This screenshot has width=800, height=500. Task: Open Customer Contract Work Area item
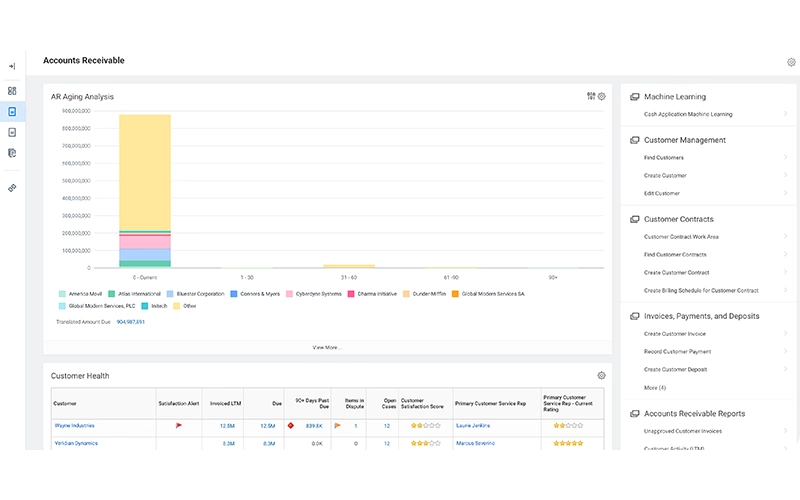pyautogui.click(x=681, y=237)
